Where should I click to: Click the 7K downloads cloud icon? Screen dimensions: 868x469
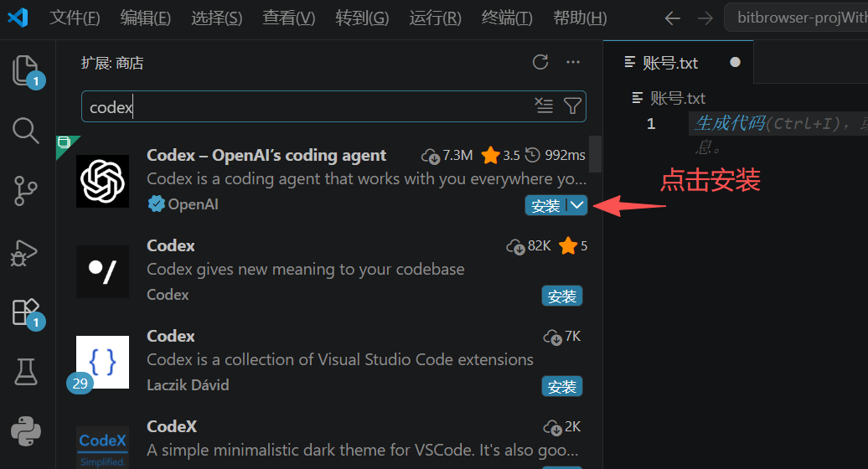click(552, 337)
